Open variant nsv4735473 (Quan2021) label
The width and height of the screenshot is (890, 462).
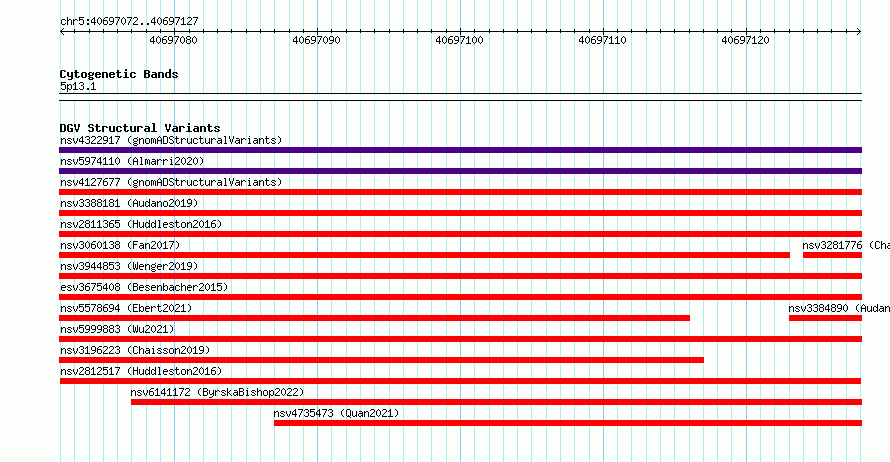click(x=336, y=413)
